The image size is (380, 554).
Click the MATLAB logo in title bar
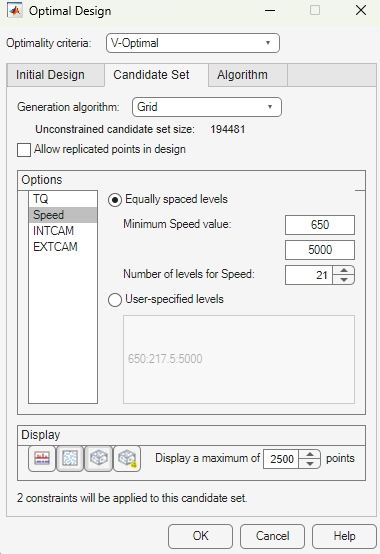[14, 11]
